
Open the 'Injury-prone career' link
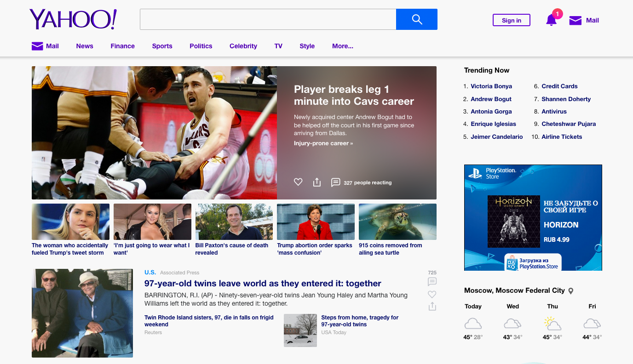pyautogui.click(x=323, y=143)
